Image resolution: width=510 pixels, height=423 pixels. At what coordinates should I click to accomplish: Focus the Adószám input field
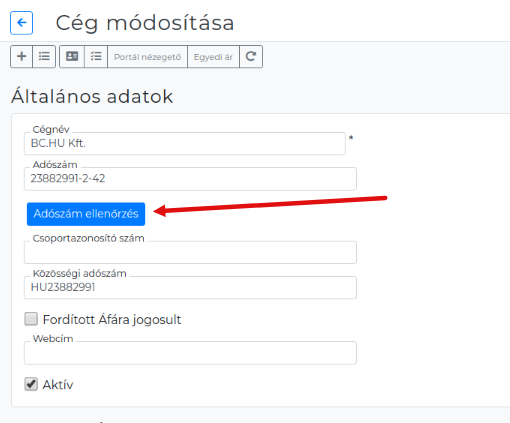click(x=190, y=179)
